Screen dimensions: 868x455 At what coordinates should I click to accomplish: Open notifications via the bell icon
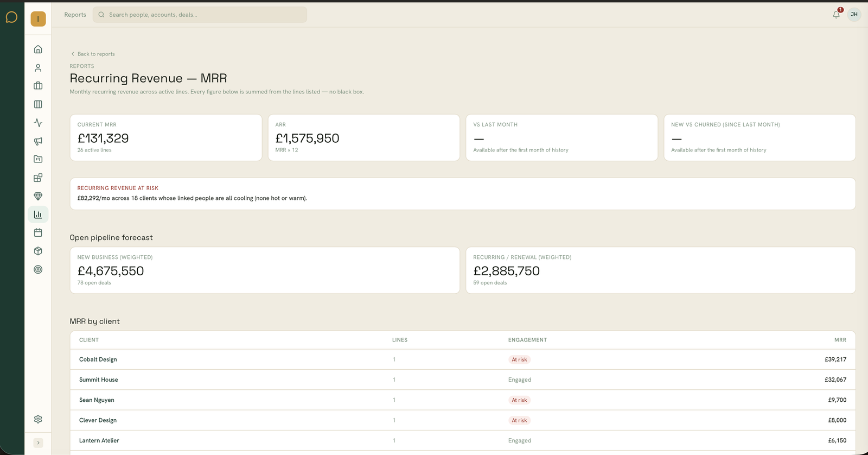[837, 15]
